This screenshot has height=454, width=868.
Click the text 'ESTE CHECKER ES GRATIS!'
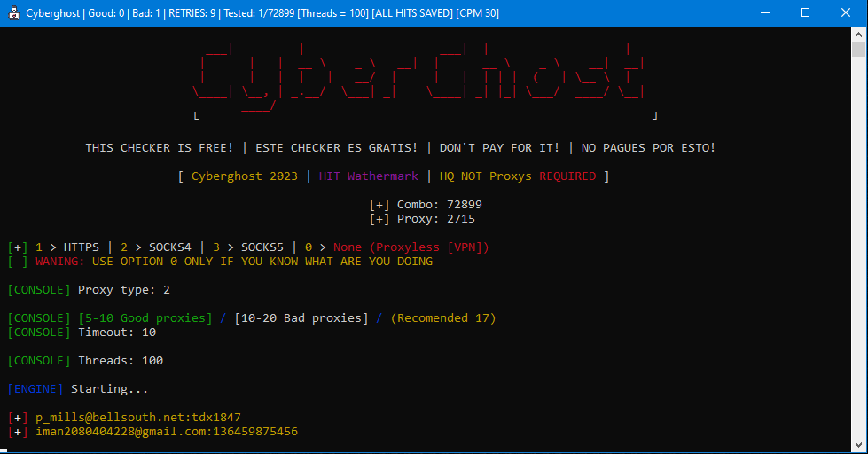click(x=337, y=148)
